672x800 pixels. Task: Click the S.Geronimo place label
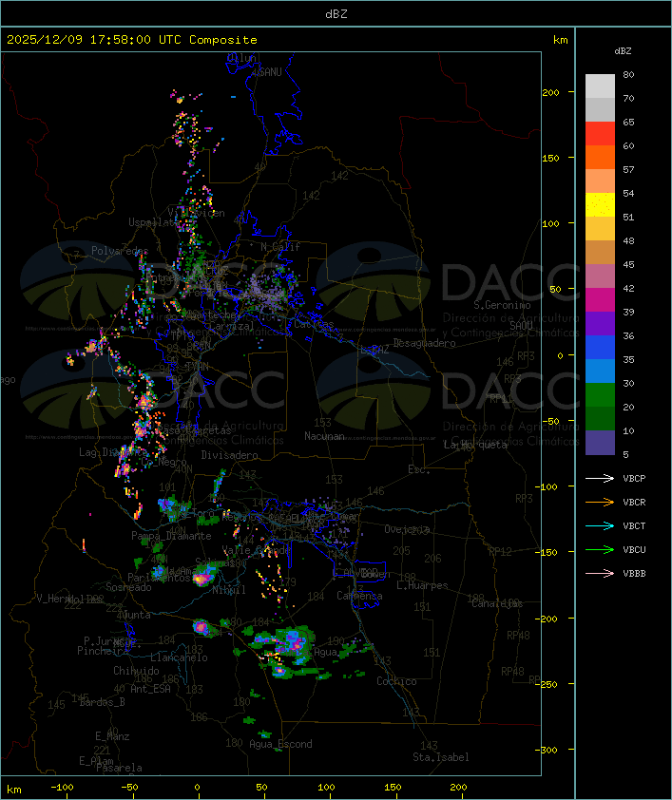(502, 305)
